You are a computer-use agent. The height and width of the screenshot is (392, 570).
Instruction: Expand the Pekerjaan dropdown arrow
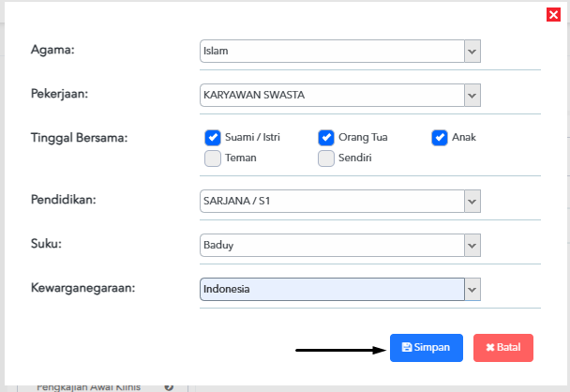tap(472, 96)
